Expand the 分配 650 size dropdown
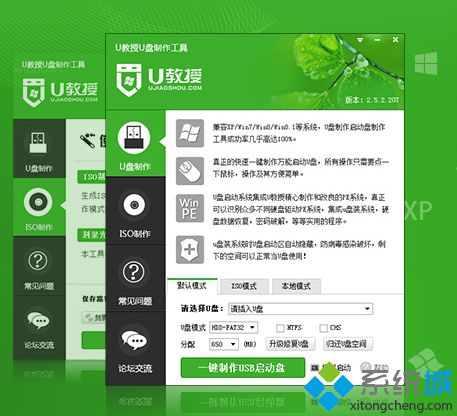The width and height of the screenshot is (457, 416). (x=233, y=344)
